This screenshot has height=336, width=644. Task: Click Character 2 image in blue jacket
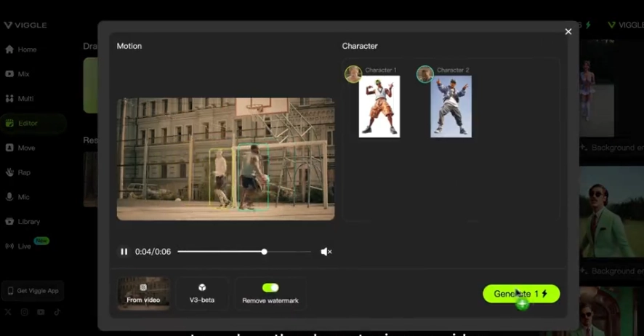451,106
